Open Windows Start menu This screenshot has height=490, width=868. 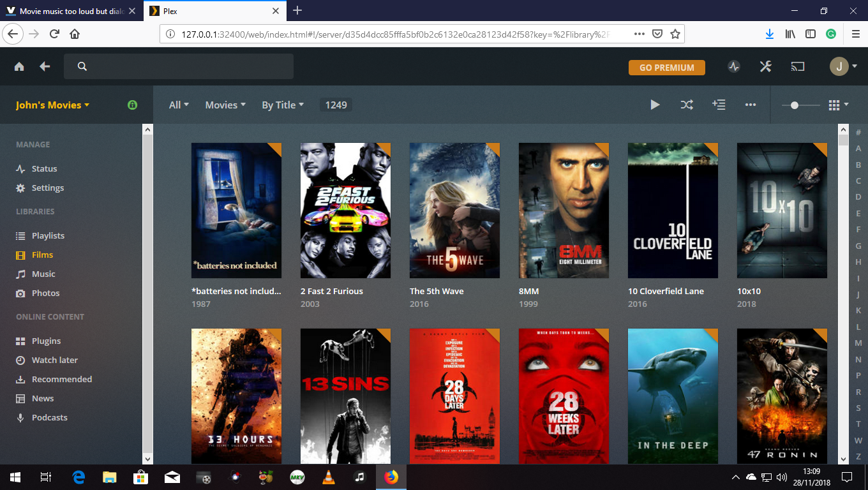[15, 477]
